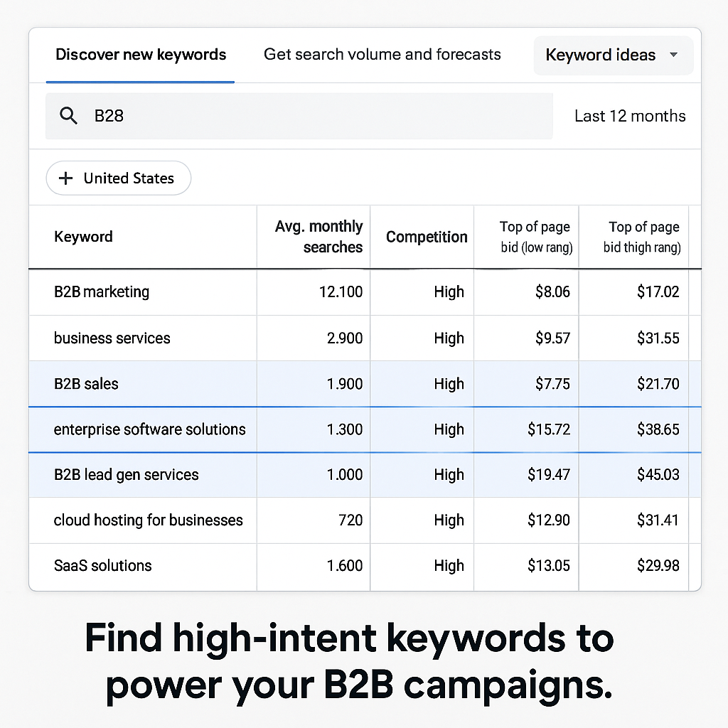Click the 2.900 searches value
728x728 pixels.
tap(345, 338)
